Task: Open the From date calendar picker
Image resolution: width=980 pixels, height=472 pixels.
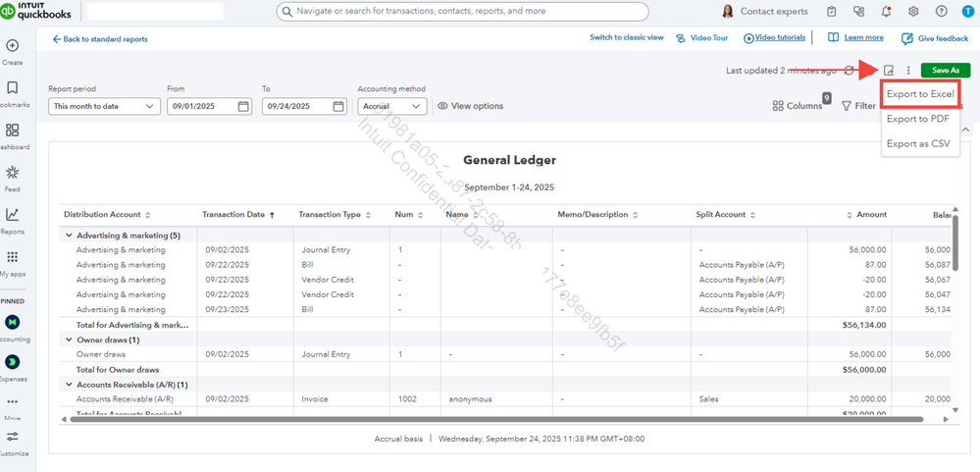Action: 243,106
